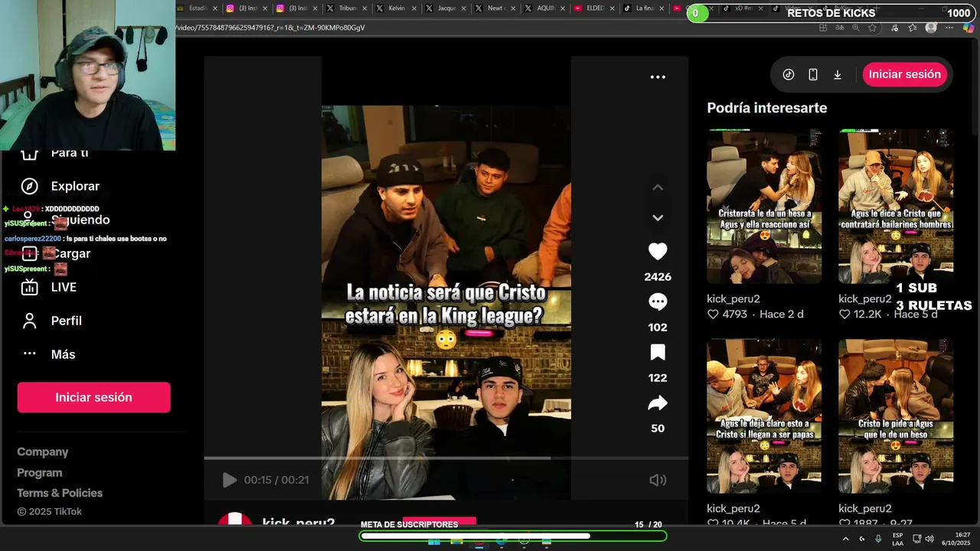The image size is (980, 551).
Task: Click the 00:15 / 00:21 time display
Action: (276, 480)
